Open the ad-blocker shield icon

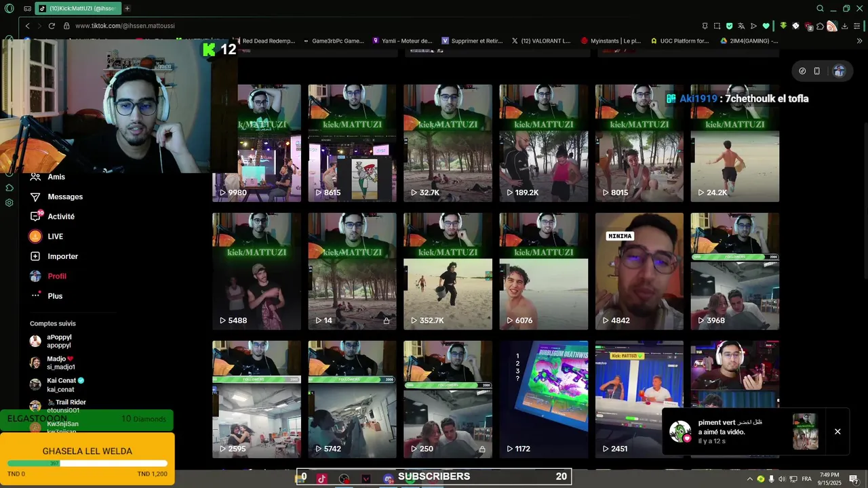point(730,26)
